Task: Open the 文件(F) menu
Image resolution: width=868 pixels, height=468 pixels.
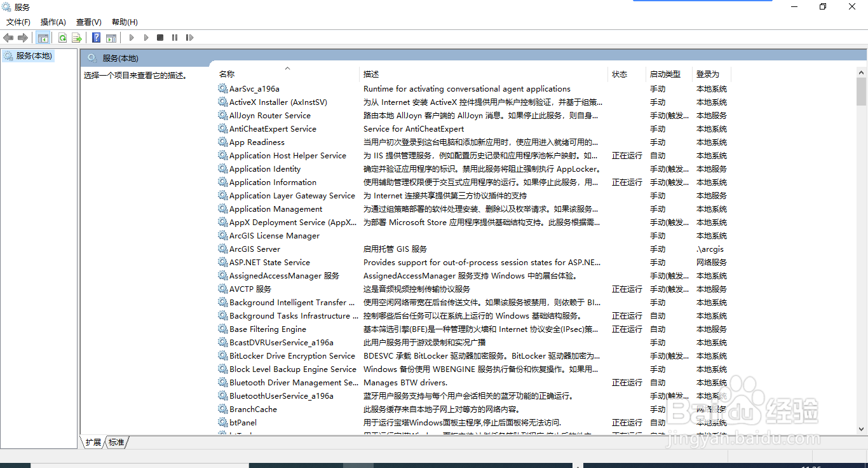Action: click(18, 22)
